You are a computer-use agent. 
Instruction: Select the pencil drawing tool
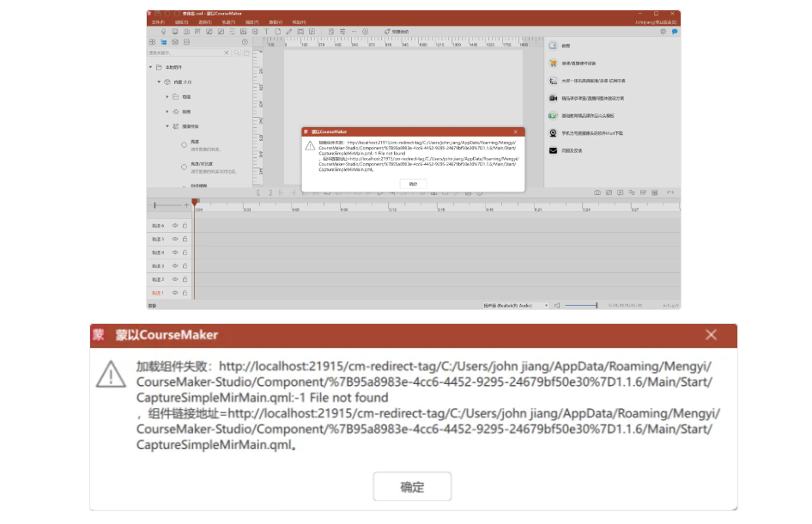point(289,32)
